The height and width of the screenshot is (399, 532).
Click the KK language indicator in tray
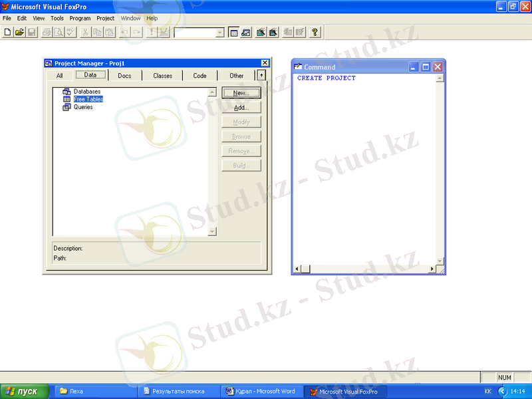tap(488, 391)
